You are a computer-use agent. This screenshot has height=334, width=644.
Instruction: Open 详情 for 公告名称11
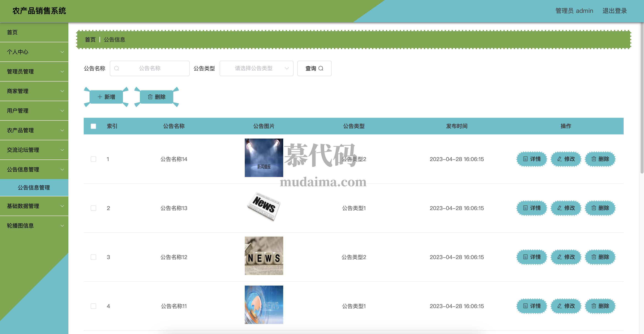pyautogui.click(x=532, y=306)
